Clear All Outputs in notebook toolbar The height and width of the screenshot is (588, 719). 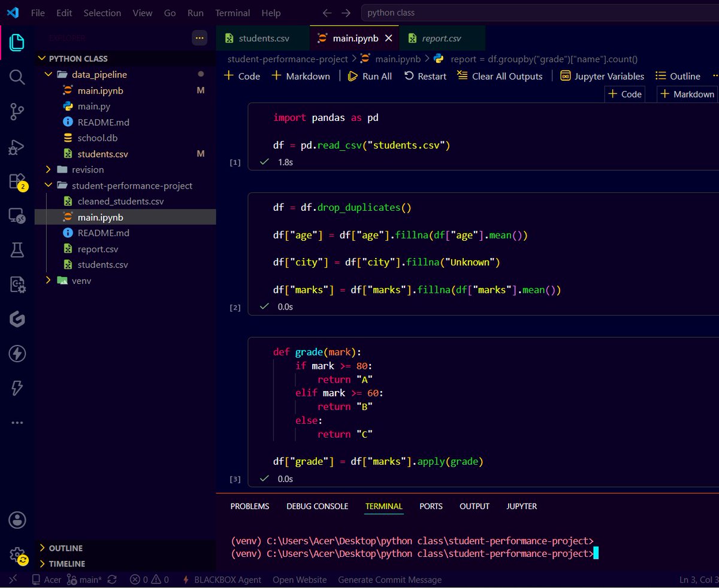(x=500, y=76)
